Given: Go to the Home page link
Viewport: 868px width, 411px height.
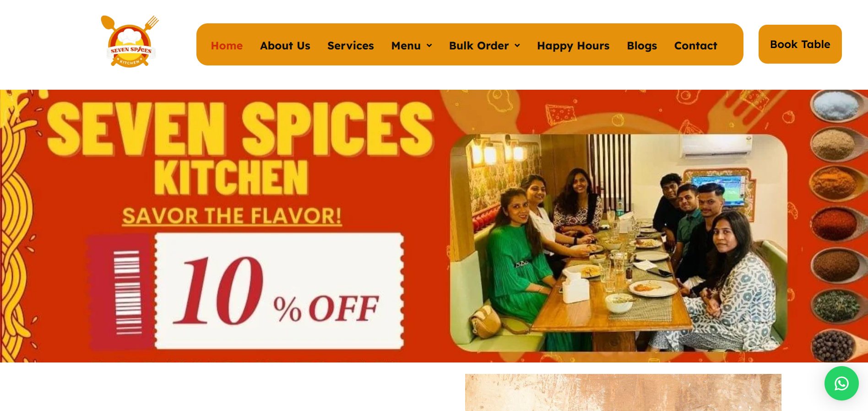Looking at the screenshot, I should 227,46.
